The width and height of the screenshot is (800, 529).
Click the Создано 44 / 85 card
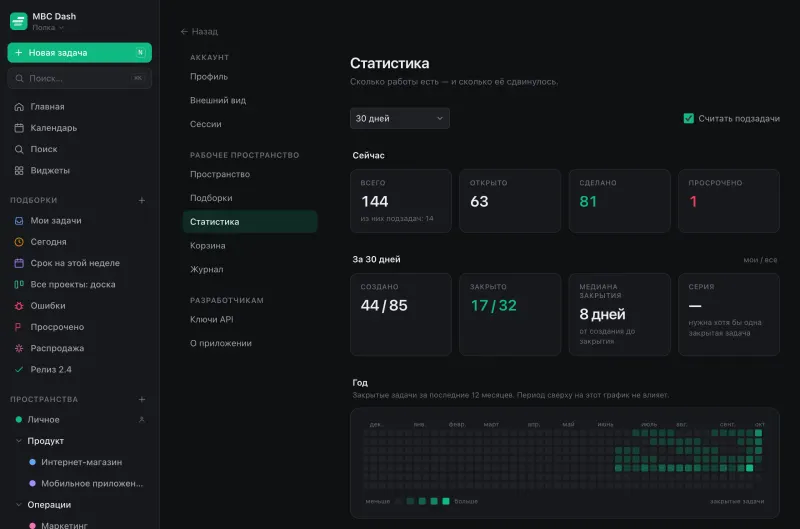[401, 314]
